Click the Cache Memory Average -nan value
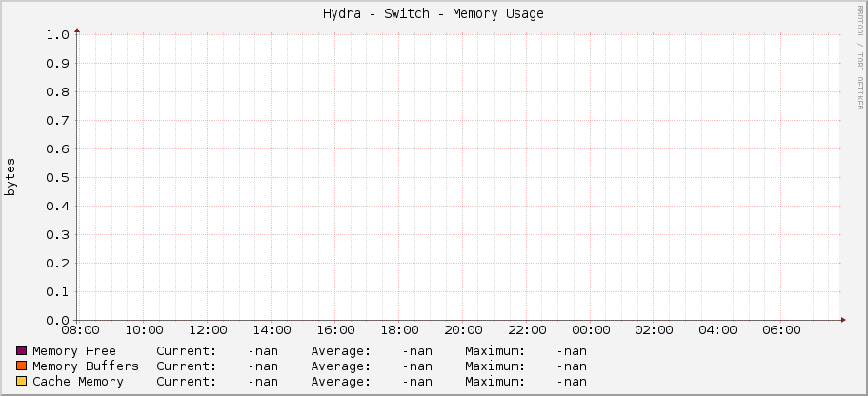 coord(417,382)
